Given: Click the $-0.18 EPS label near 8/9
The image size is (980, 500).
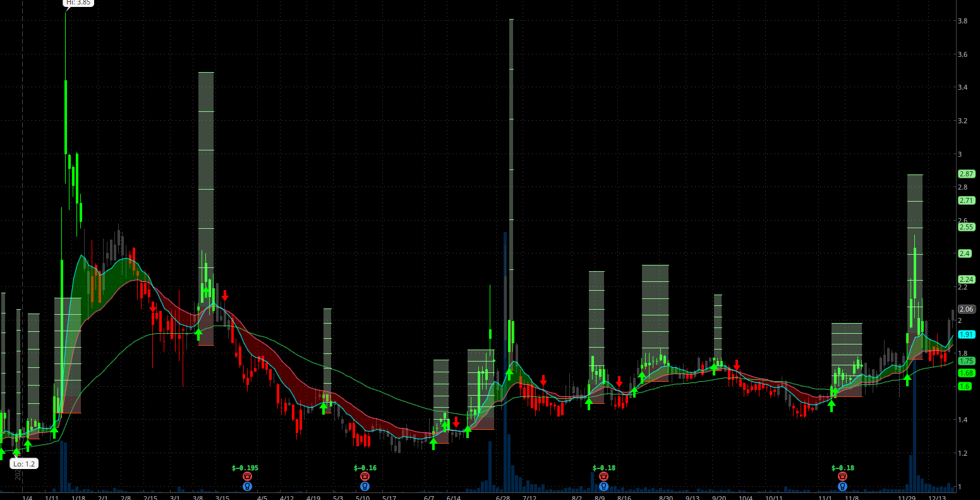Looking at the screenshot, I should 604,468.
